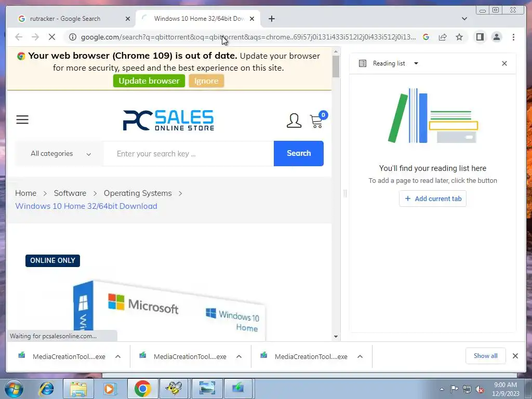Share this page using the share icon

point(443,37)
